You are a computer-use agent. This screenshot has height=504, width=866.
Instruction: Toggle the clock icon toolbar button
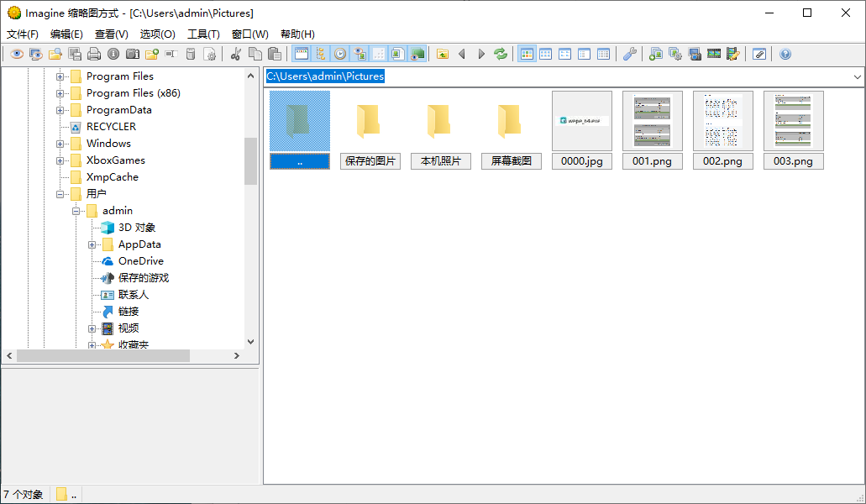[340, 54]
